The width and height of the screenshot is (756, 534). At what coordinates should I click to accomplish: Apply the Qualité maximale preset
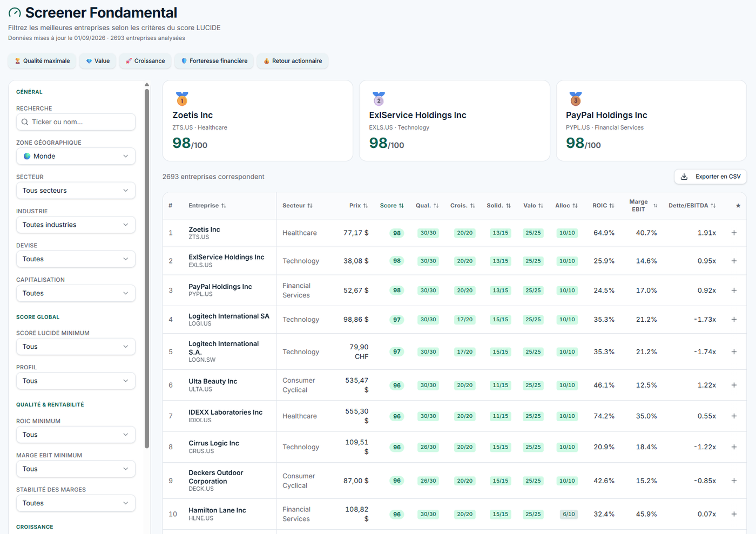42,61
